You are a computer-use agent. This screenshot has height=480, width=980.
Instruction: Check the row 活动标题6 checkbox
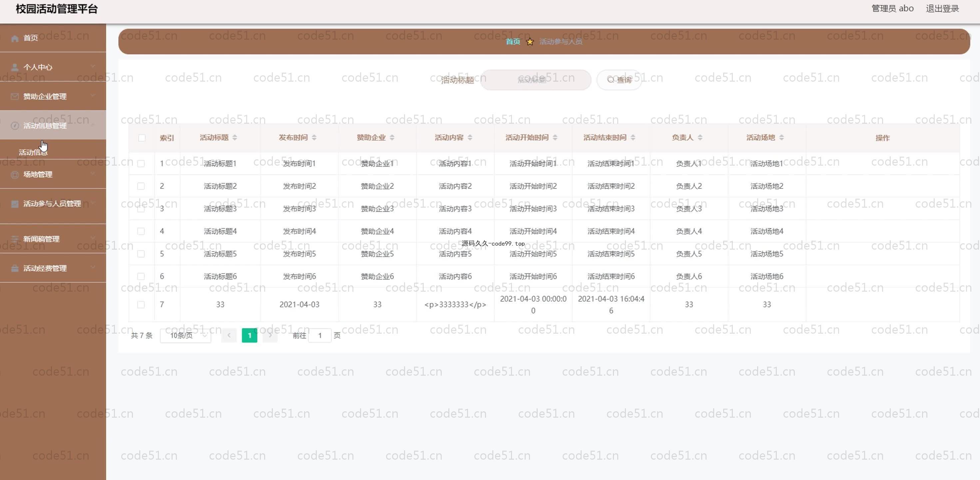coord(141,276)
